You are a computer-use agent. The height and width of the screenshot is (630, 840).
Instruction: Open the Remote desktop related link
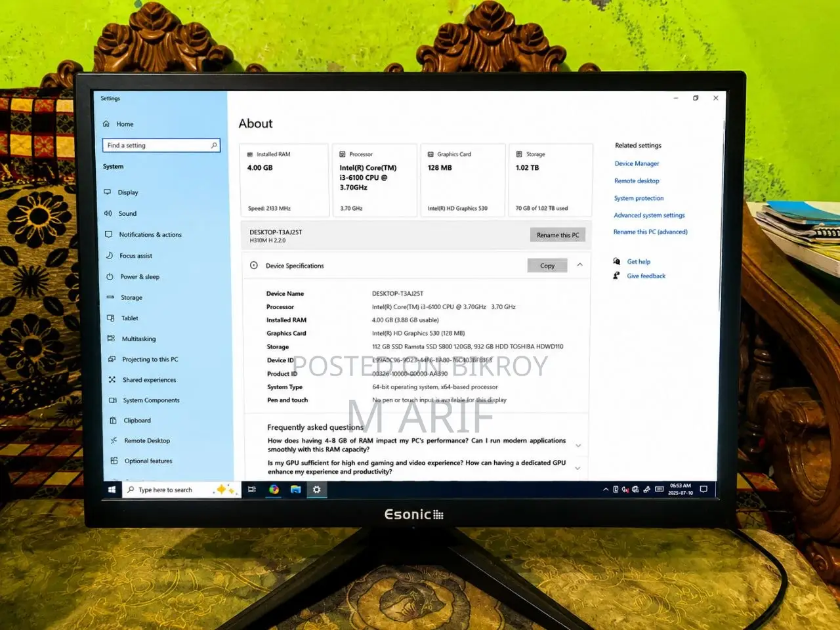tap(637, 181)
